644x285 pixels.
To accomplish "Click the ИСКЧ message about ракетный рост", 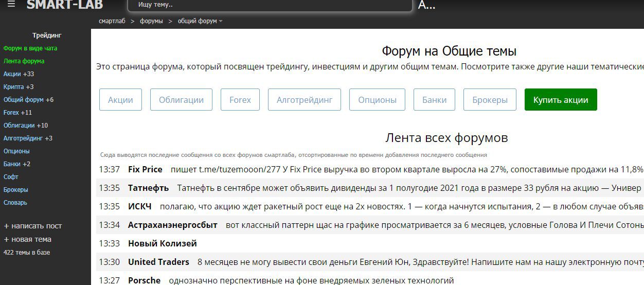I will tap(402, 206).
